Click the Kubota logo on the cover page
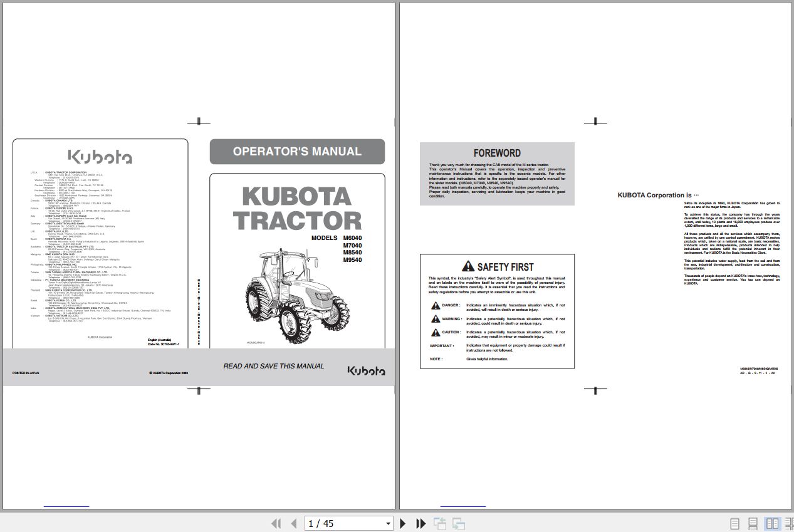Viewport: 794px width, 532px height. 100,156
